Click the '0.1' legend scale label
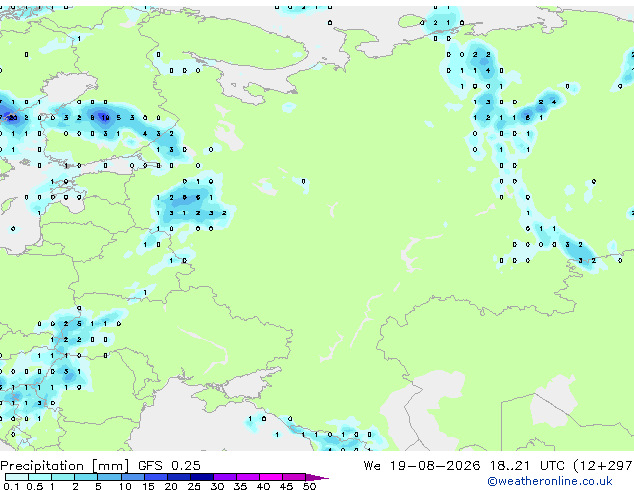This screenshot has width=634, height=490. (x=11, y=486)
